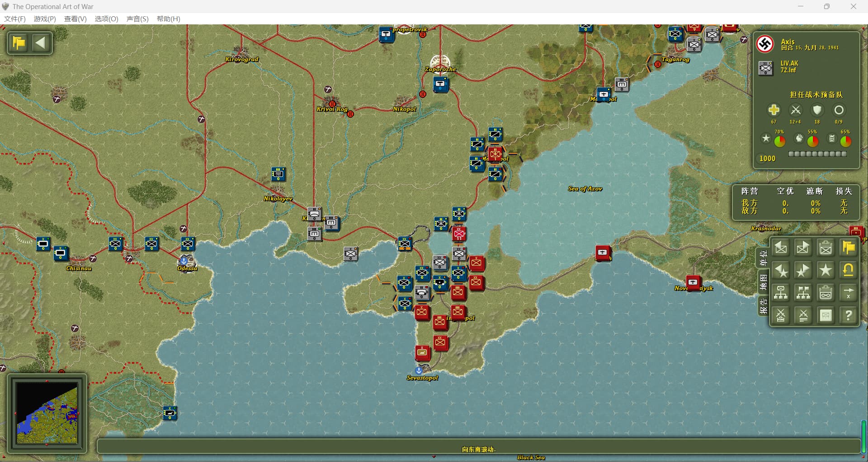Click the next unit button with right arrow

[803, 248]
